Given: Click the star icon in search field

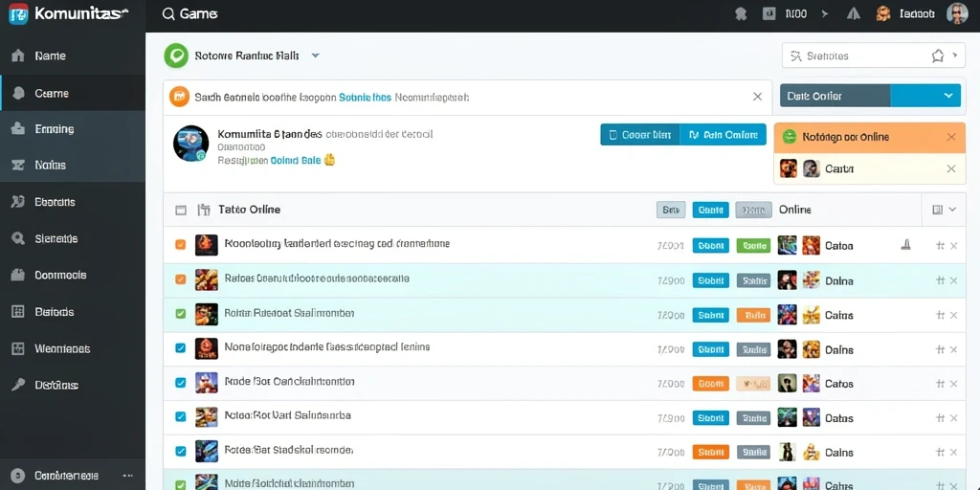Looking at the screenshot, I should tap(938, 56).
